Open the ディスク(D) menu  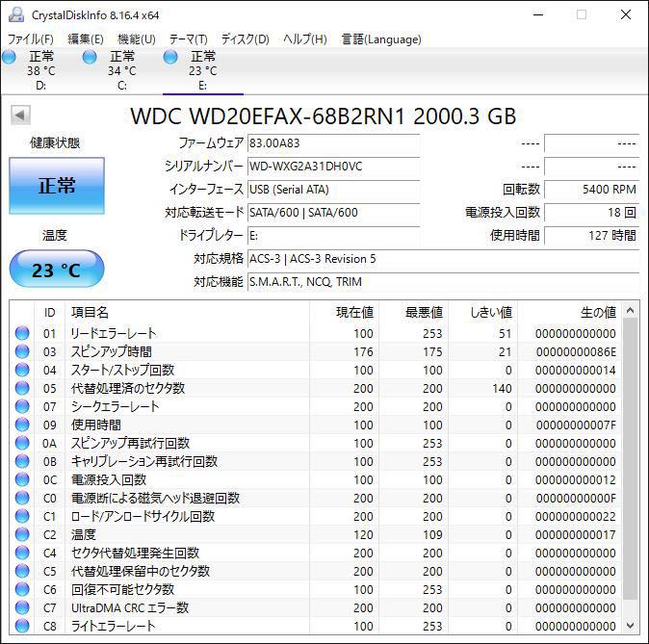pyautogui.click(x=245, y=39)
